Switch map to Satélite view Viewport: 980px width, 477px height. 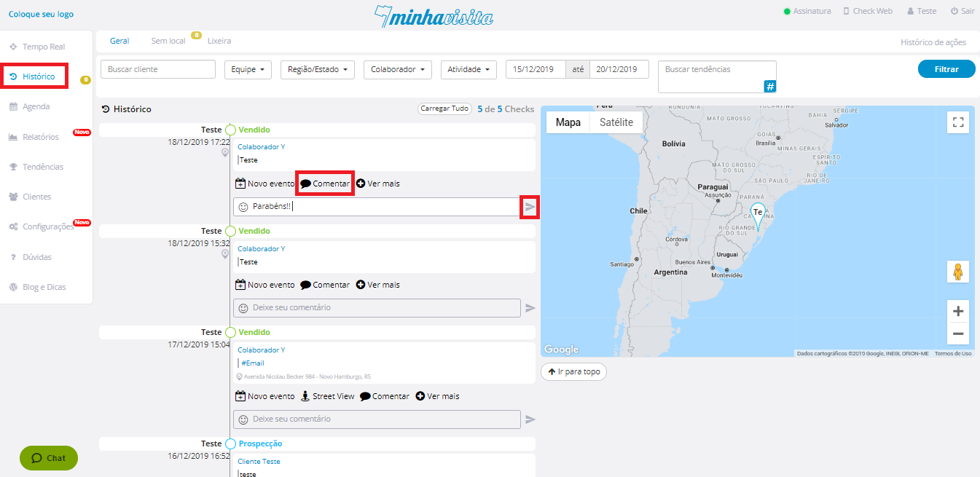pos(616,122)
